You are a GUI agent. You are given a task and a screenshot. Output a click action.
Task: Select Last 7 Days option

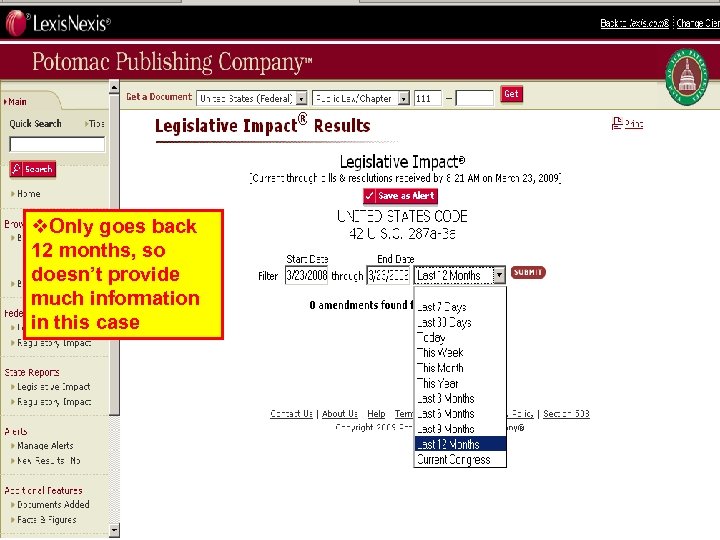pos(460,307)
